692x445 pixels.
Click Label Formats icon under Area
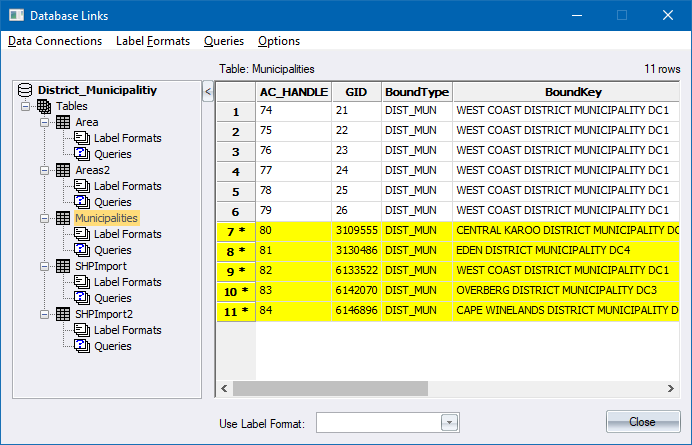click(82, 138)
